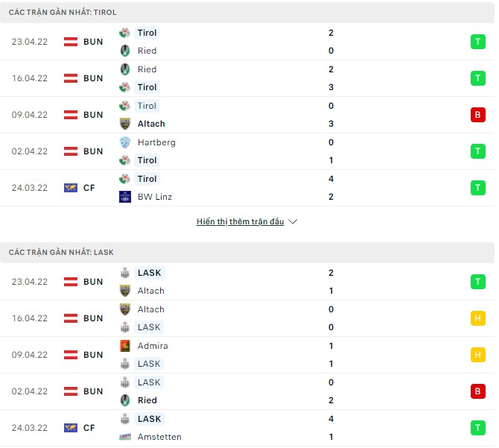
Task: Open the 'Các trận gần nhất: LASK' section header
Action: pyautogui.click(x=61, y=253)
